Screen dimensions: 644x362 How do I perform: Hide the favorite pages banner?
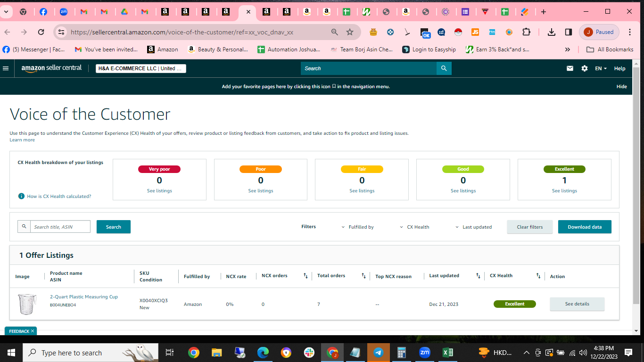(x=622, y=86)
